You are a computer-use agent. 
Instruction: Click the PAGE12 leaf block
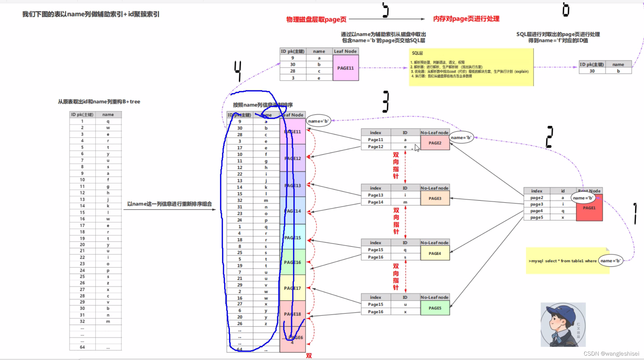point(293,158)
